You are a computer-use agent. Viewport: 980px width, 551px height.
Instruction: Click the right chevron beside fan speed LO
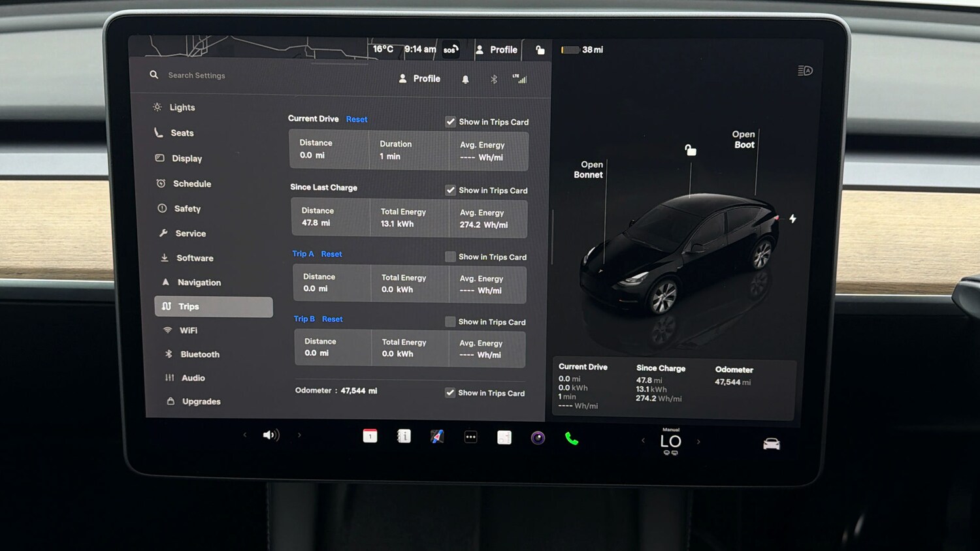(698, 441)
